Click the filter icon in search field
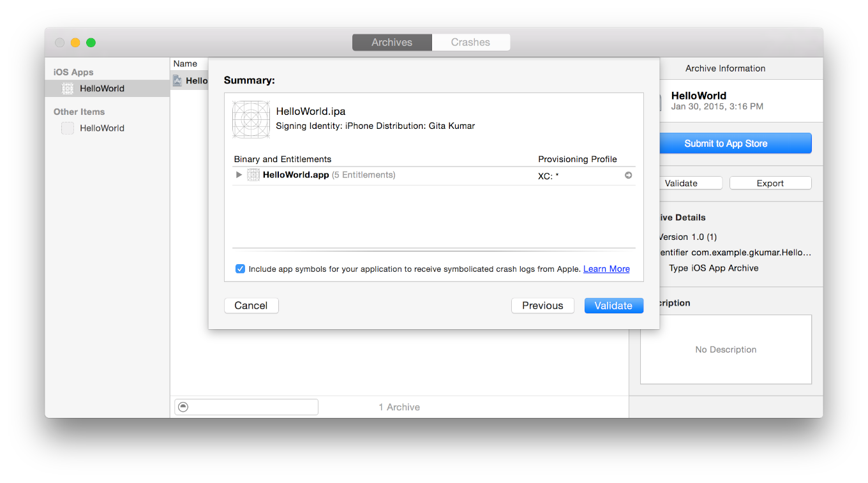Image resolution: width=868 pixels, height=483 pixels. (x=183, y=407)
